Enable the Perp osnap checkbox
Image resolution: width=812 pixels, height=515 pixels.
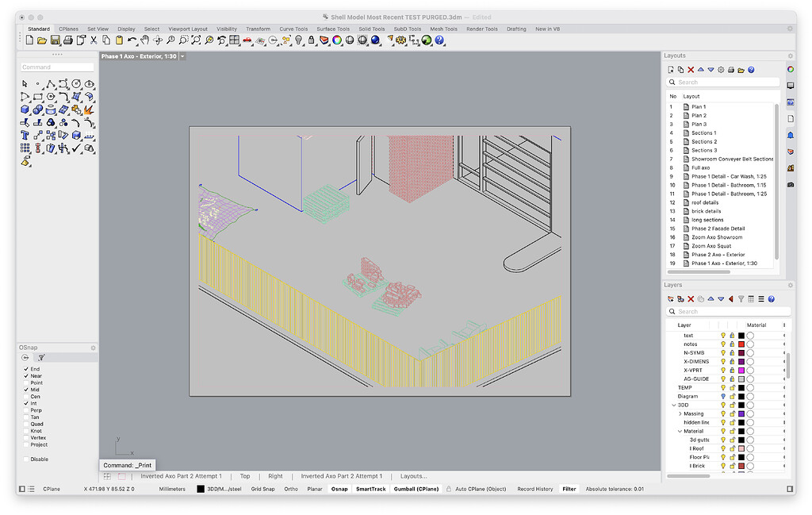tap(26, 410)
